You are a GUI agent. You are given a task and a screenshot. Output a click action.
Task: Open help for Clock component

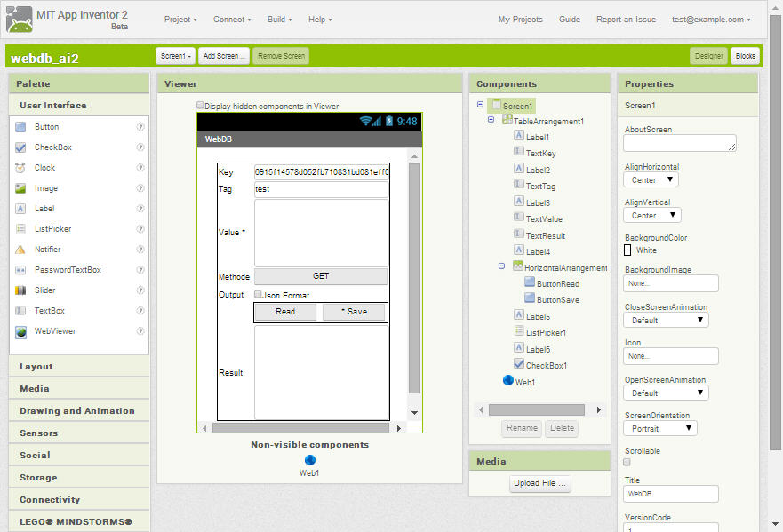point(140,168)
